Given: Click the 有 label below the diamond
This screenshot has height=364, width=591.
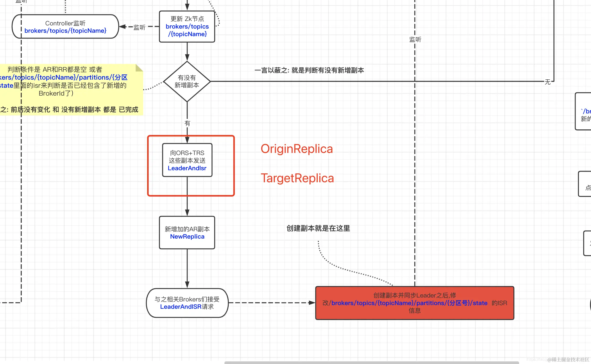Looking at the screenshot, I should point(187,123).
